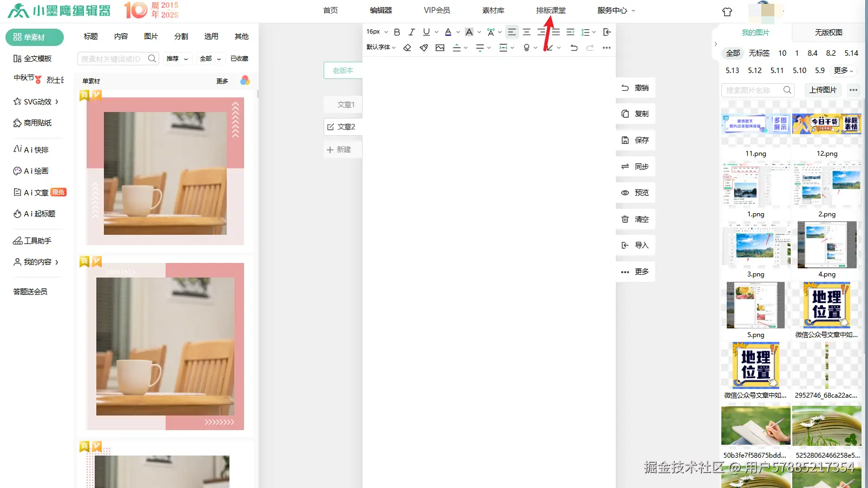
Task: Click the side margin indent icon
Action: coord(503,48)
